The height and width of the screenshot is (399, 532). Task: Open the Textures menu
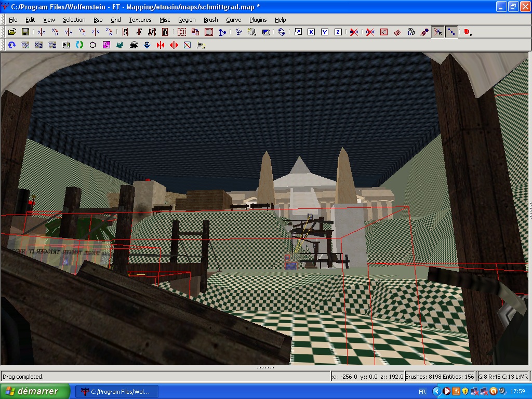(140, 20)
